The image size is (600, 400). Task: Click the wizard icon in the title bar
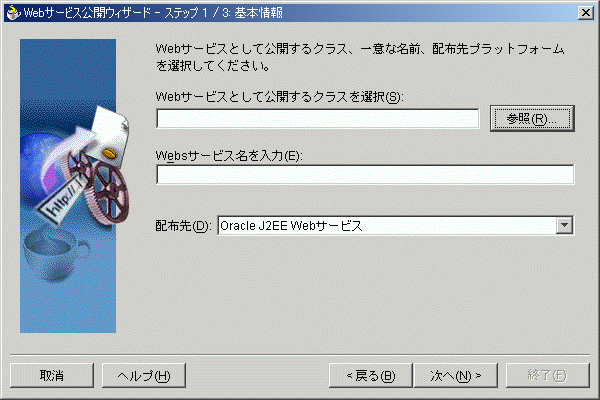coord(13,13)
